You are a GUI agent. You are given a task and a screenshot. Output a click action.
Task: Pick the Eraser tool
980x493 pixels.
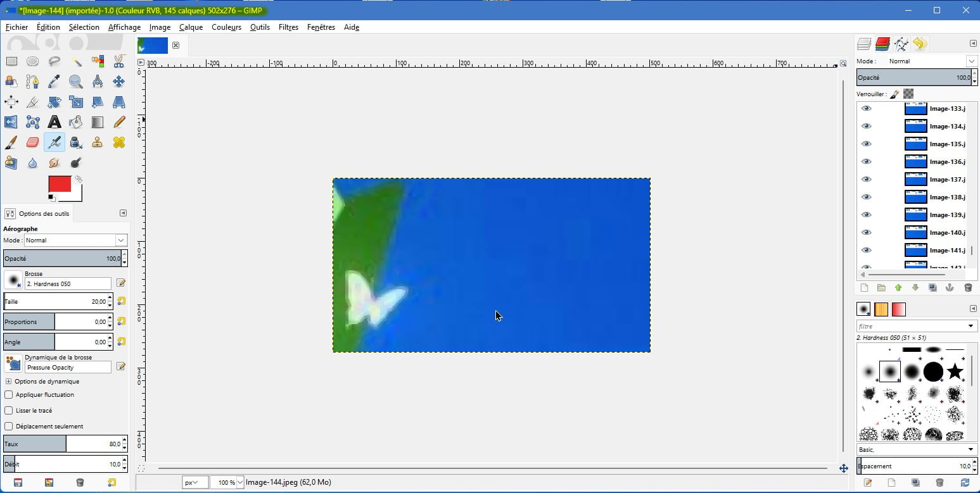(x=33, y=143)
